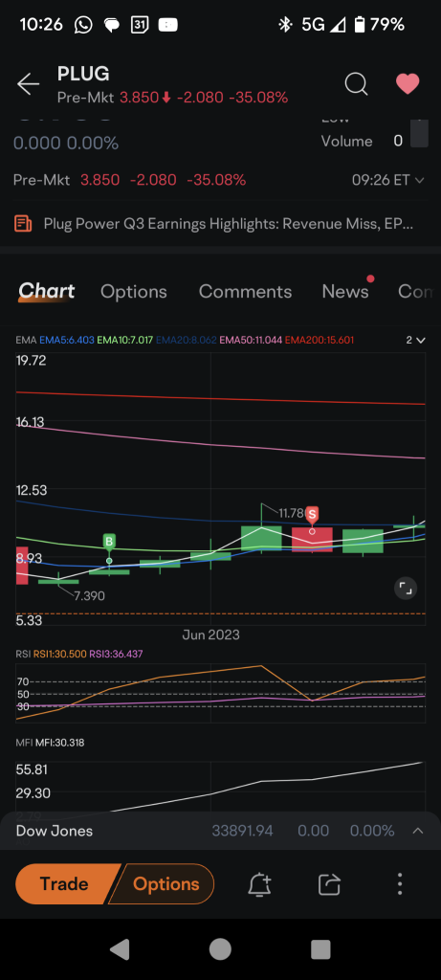Screen dimensions: 441x980
Task: Open the search magnifier icon
Action: [x=356, y=84]
